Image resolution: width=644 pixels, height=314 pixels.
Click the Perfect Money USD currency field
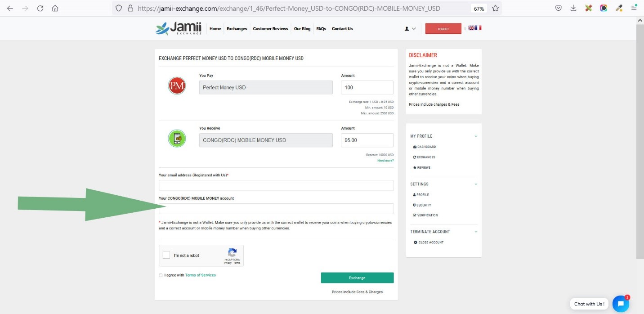[266, 87]
